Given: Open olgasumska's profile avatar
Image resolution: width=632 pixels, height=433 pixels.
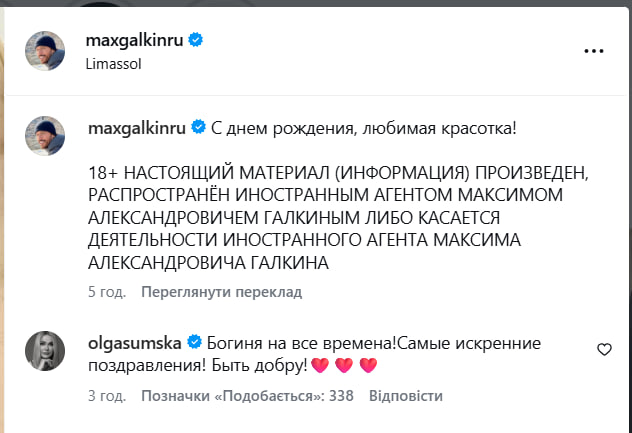Looking at the screenshot, I should coord(45,349).
